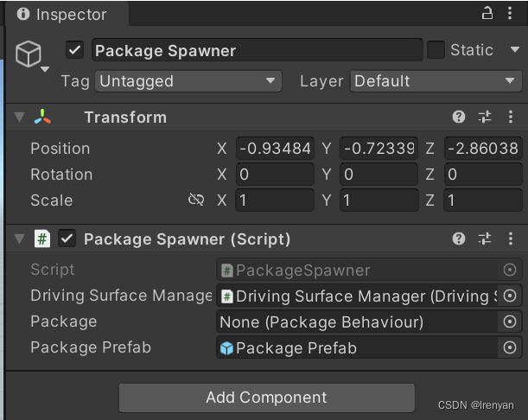
Task: Open object picker for the Package field
Action: (510, 322)
